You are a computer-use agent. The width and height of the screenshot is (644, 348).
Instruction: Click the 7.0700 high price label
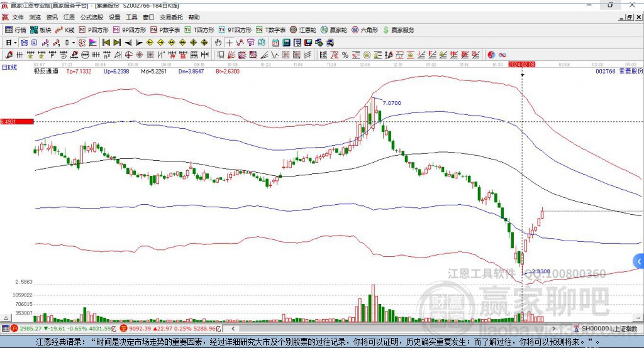391,103
